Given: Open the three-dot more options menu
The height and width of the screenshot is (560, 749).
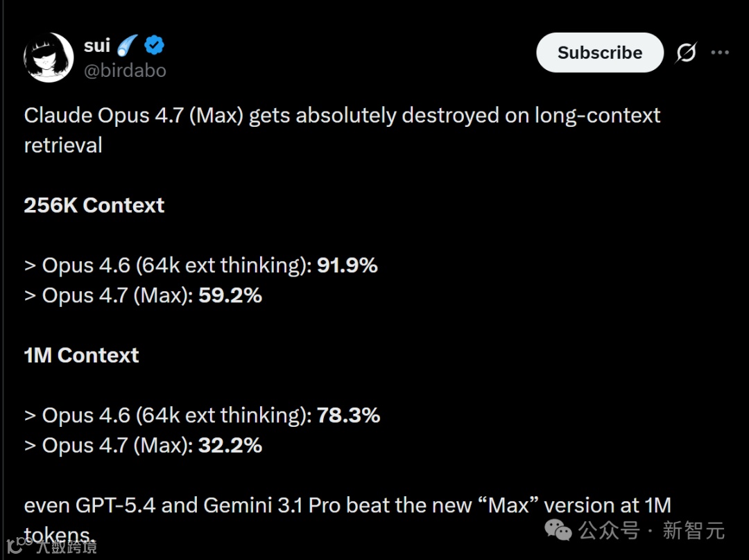Looking at the screenshot, I should click(720, 53).
